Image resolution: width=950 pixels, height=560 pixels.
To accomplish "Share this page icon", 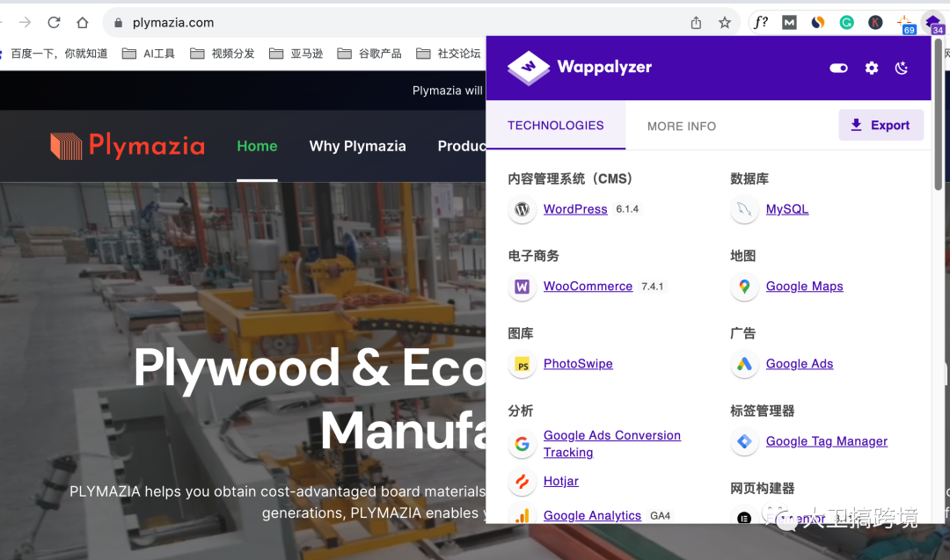I will point(696,22).
